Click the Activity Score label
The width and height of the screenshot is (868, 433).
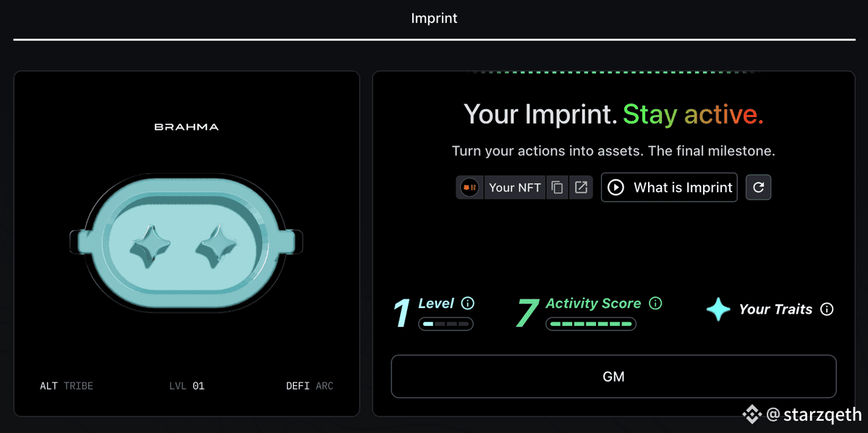click(x=593, y=304)
